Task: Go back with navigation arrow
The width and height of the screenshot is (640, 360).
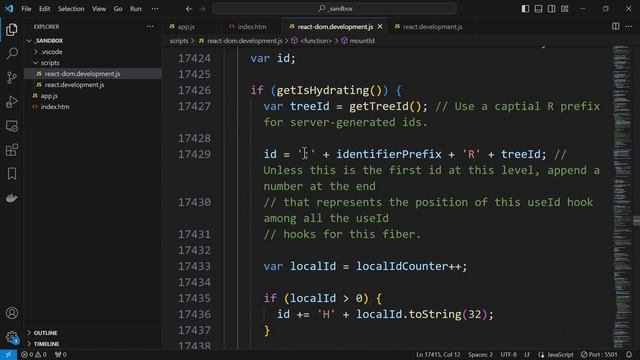Action: pyautogui.click(x=189, y=9)
